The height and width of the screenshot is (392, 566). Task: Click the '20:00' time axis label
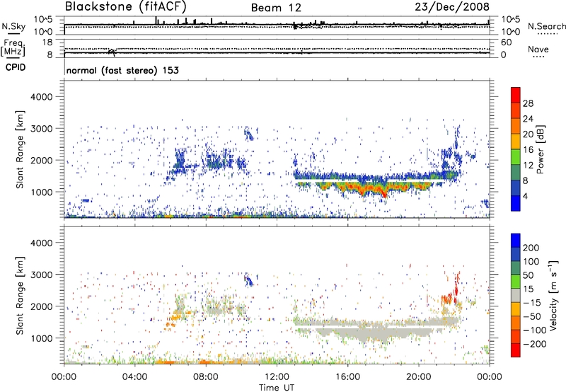coord(418,377)
